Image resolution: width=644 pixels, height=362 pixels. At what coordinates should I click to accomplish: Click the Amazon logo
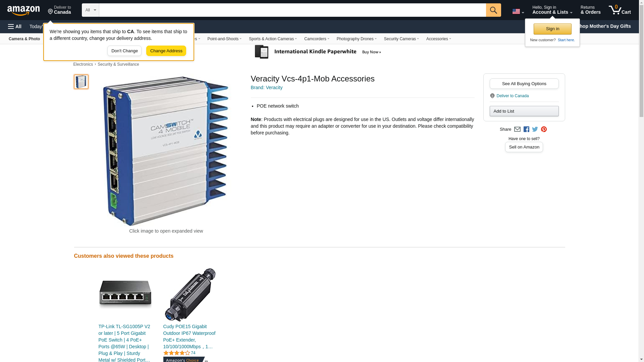point(23,10)
